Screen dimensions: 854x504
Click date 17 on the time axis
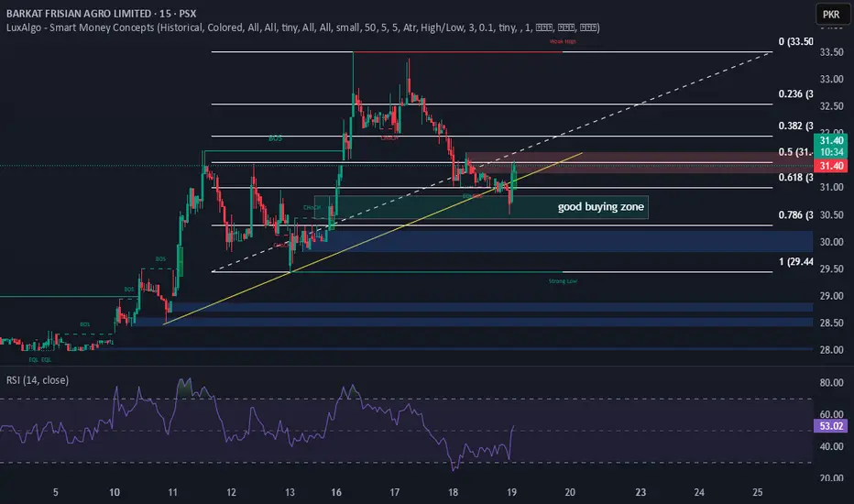(395, 493)
